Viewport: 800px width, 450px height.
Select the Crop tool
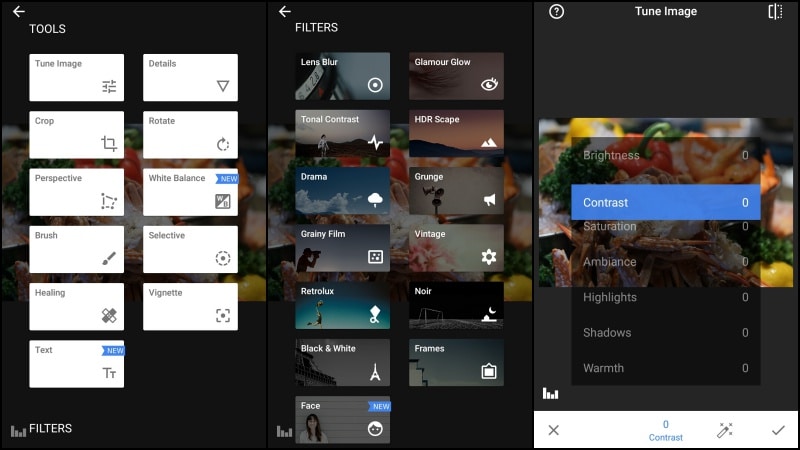tap(77, 134)
